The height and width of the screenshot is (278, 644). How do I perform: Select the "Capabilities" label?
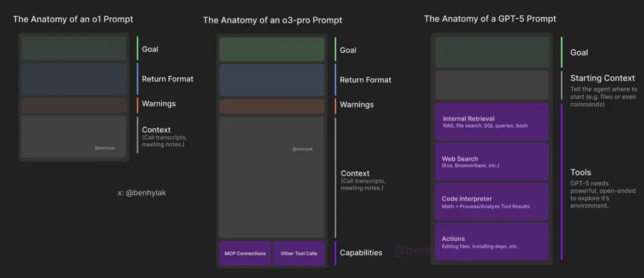click(x=361, y=253)
